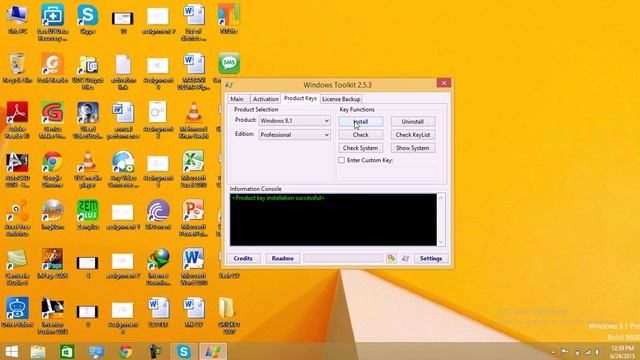This screenshot has height=360, width=640.
Task: Open the Readme button
Action: pyautogui.click(x=282, y=258)
